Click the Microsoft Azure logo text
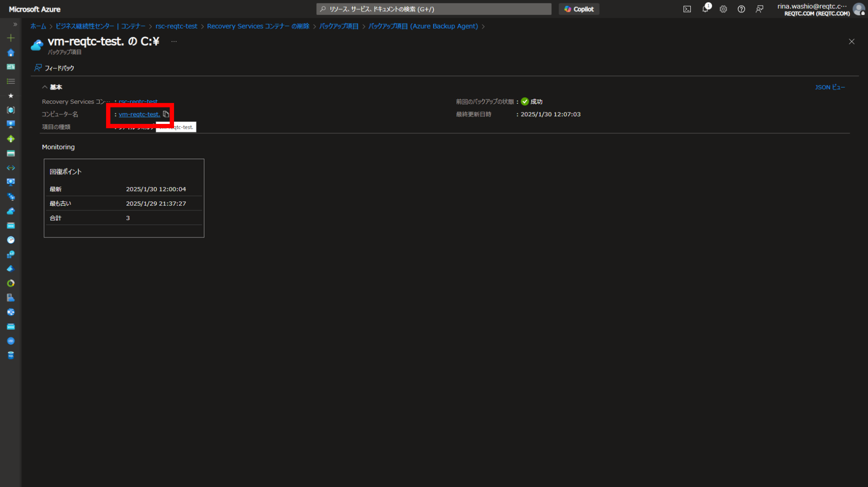Viewport: 868px width, 487px height. tap(34, 10)
